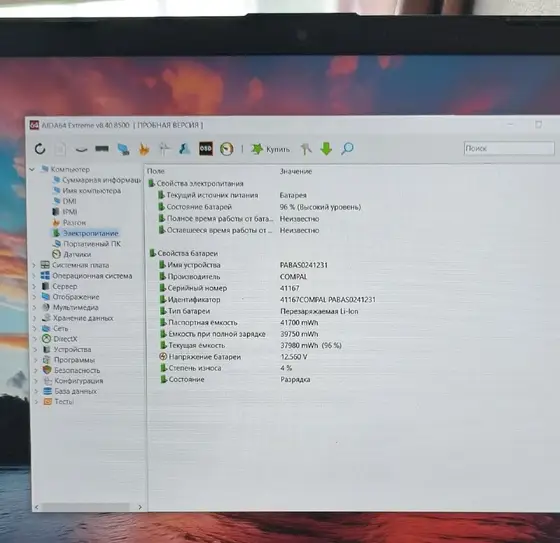Expand the Сеть node

pyautogui.click(x=35, y=328)
